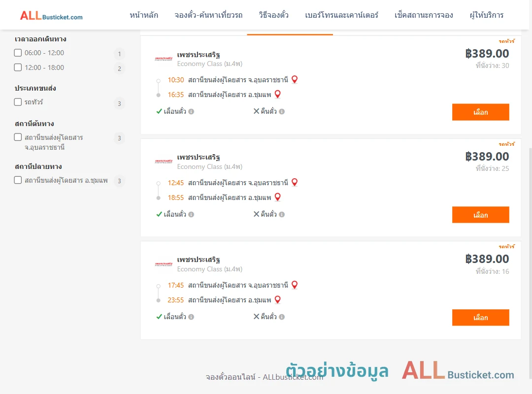This screenshot has width=532, height=394.
Task: Open เช็คสถานะการจอง menu item
Action: [424, 15]
